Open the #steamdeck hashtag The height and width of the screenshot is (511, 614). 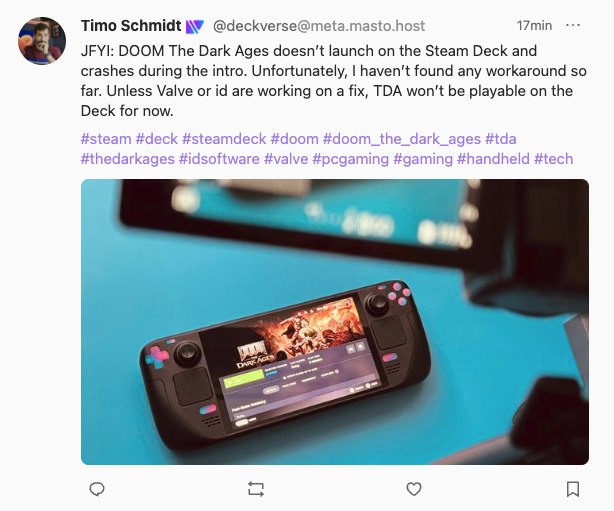click(x=224, y=139)
